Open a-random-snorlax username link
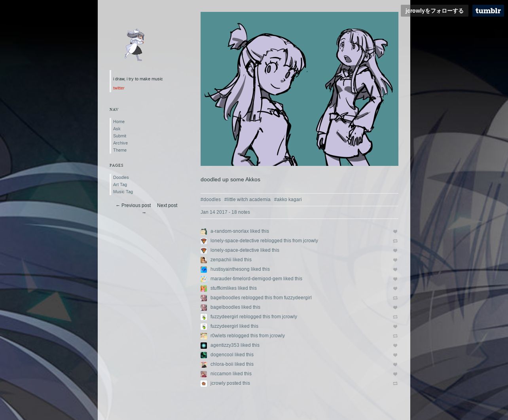This screenshot has width=508, height=420. 229,231
